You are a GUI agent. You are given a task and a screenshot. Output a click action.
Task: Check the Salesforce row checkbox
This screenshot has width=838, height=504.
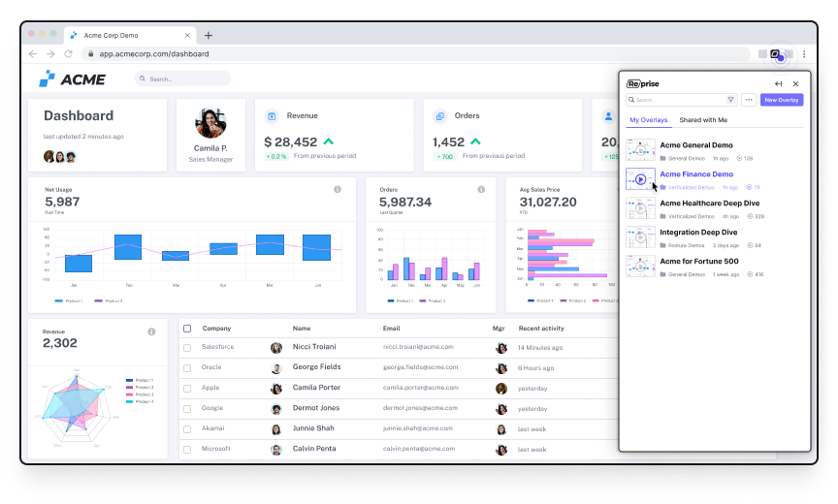(x=187, y=348)
